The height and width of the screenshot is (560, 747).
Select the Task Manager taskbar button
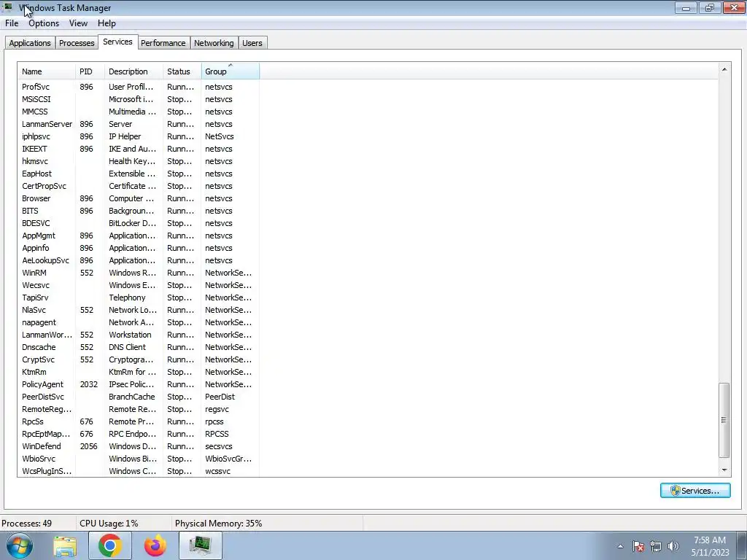point(201,545)
